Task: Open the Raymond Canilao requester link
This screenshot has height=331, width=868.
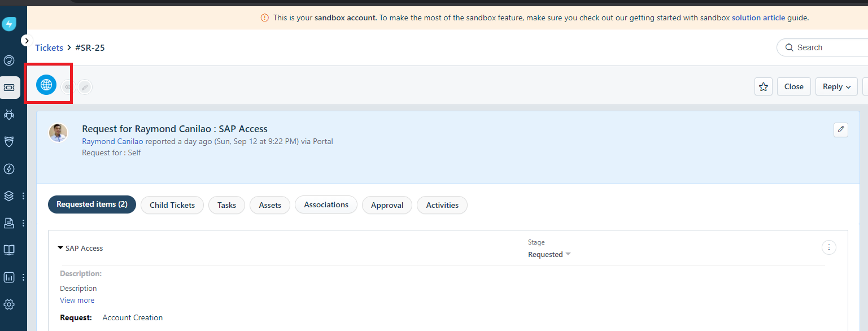Action: (112, 141)
